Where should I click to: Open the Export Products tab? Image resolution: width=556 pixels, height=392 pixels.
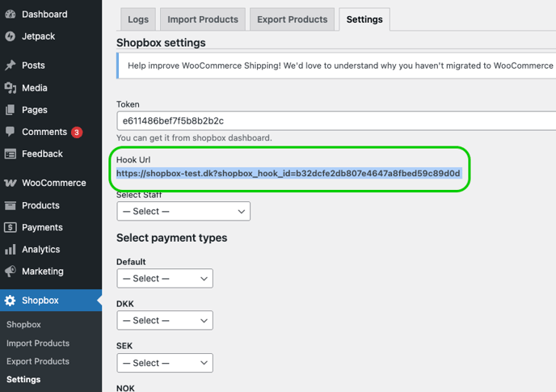(x=292, y=19)
